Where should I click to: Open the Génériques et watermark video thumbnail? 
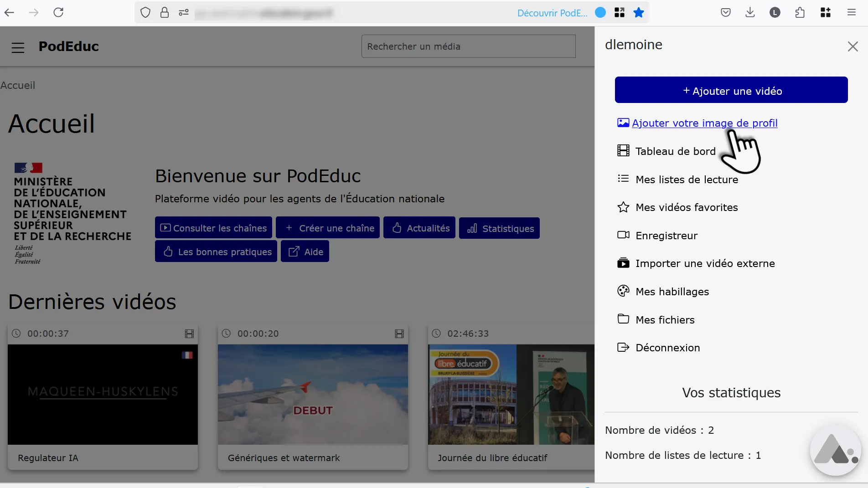(313, 395)
